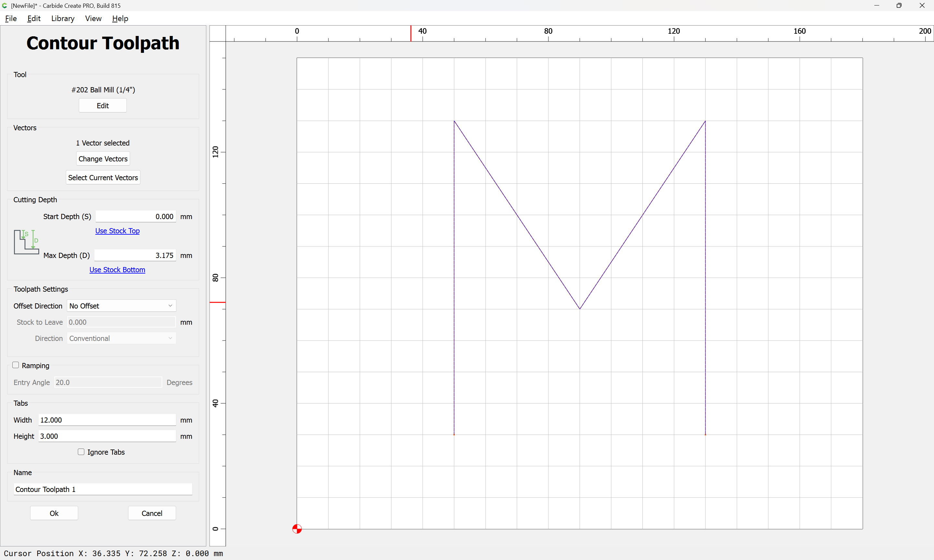Click the Start Depth input field
This screenshot has width=934, height=560.
[x=136, y=216]
